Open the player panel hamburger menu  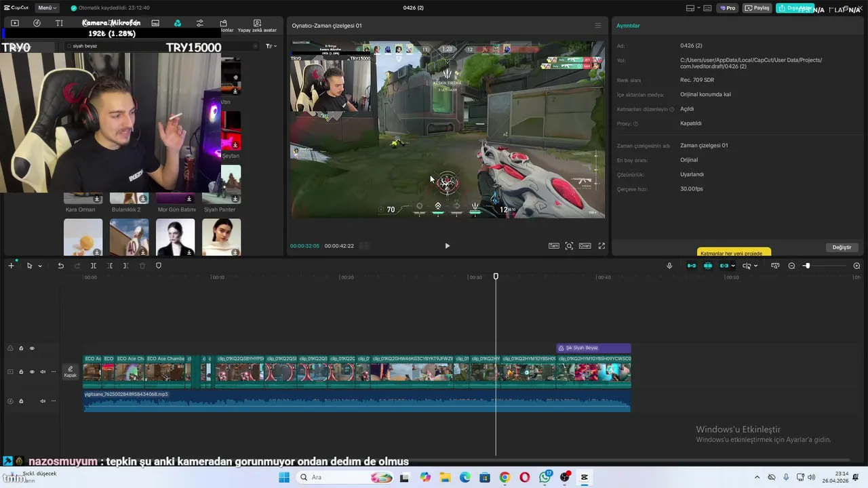(x=597, y=26)
